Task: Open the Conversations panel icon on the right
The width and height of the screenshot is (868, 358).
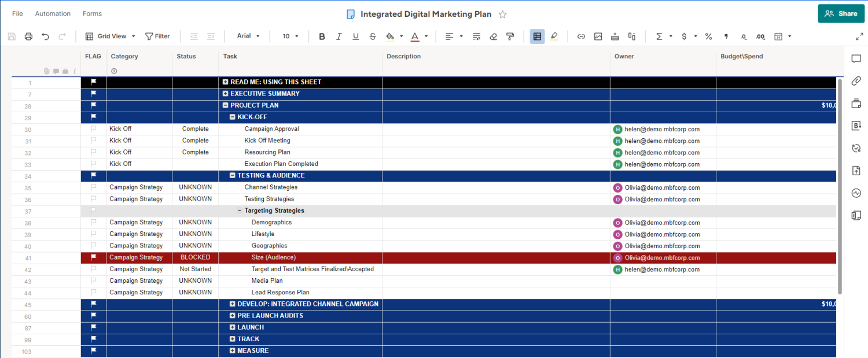Action: [x=856, y=58]
